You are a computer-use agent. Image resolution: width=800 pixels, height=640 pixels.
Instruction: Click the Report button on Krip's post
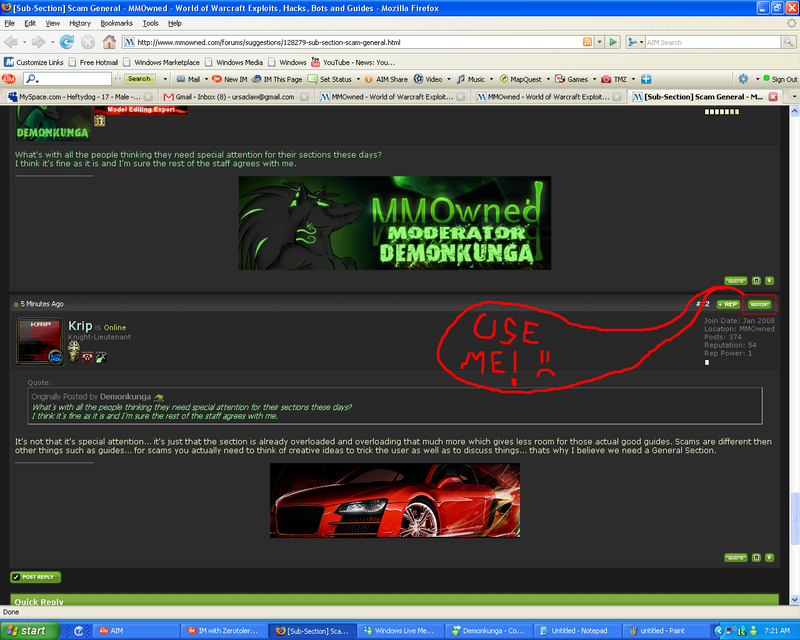point(760,304)
